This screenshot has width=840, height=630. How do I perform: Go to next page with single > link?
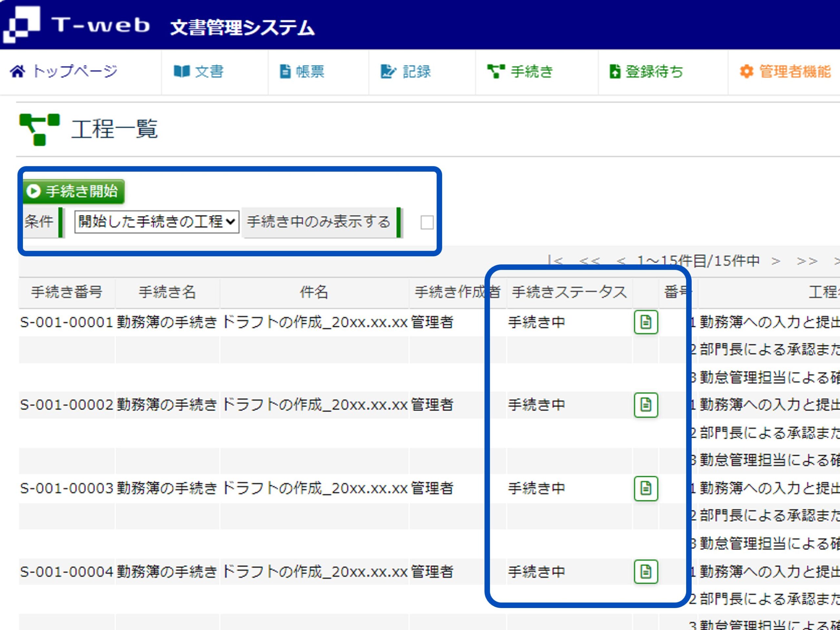point(775,261)
